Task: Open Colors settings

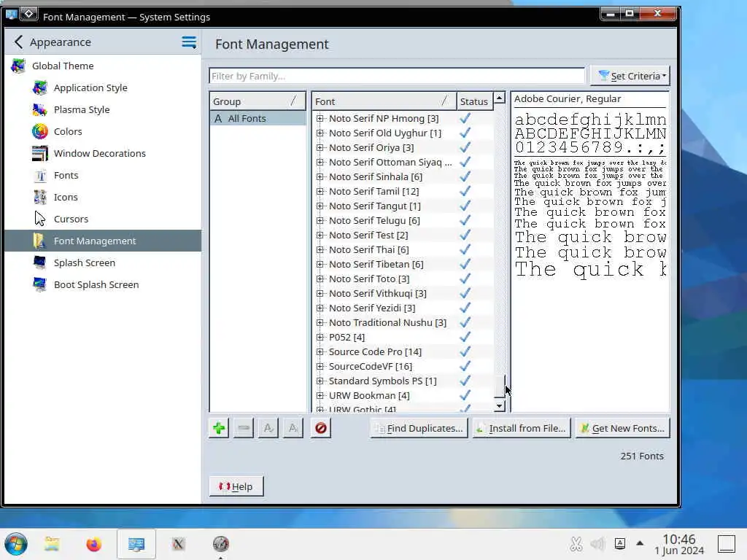Action: (x=102, y=131)
